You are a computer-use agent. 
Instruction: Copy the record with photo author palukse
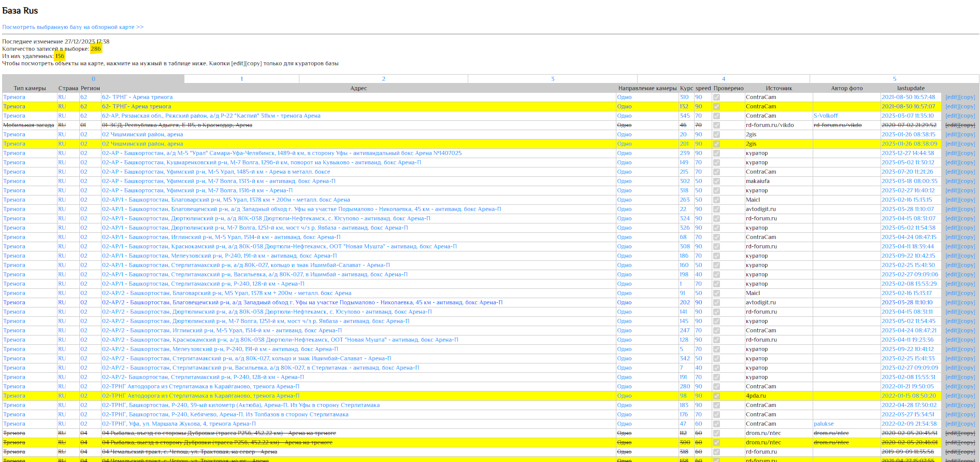pos(968,424)
